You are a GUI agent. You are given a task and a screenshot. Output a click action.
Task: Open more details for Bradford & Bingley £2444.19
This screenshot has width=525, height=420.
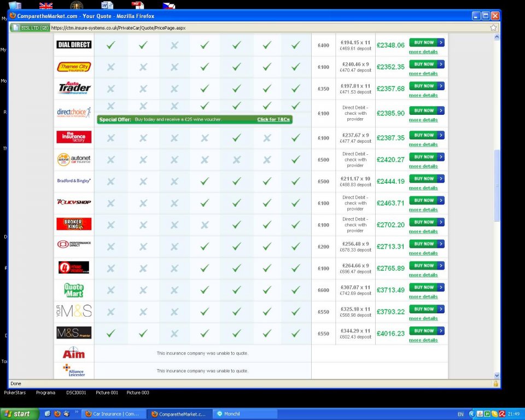click(x=423, y=188)
